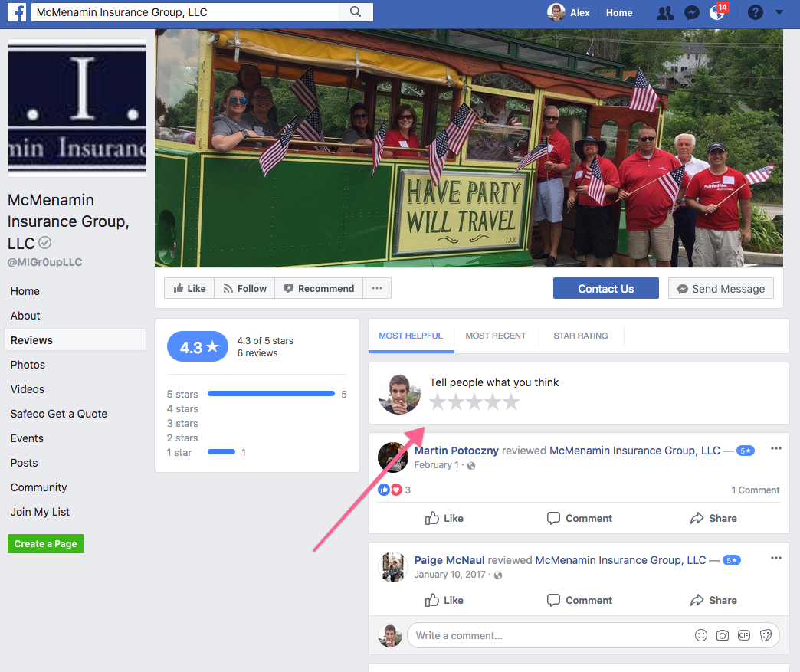This screenshot has width=800, height=672.
Task: Like Paige McNaul's review
Action: (x=444, y=601)
